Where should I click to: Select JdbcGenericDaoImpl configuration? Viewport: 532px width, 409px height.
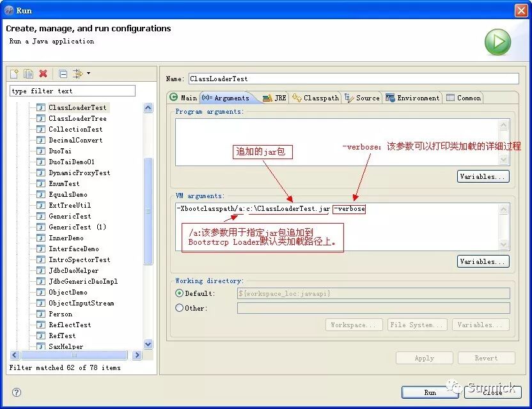tap(83, 281)
